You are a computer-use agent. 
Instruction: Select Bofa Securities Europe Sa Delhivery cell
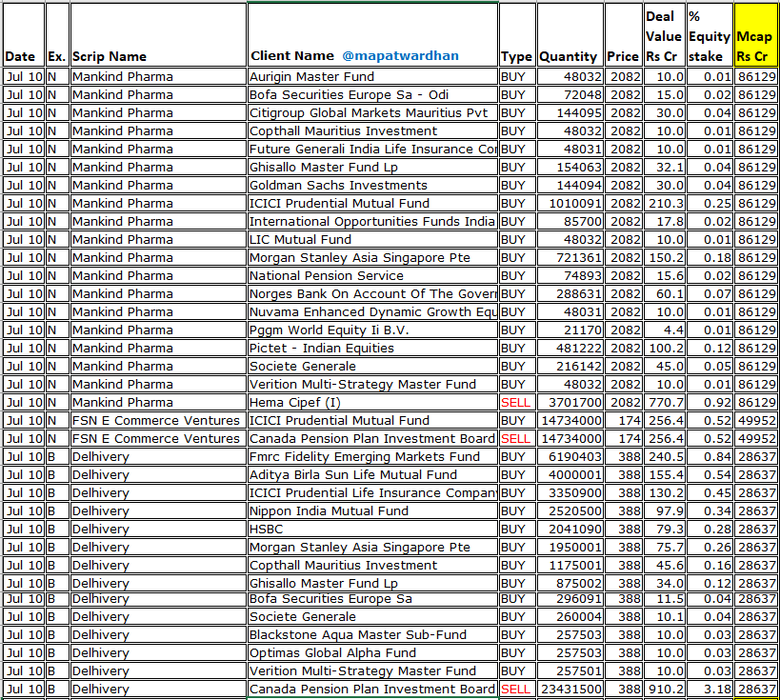coord(372,598)
